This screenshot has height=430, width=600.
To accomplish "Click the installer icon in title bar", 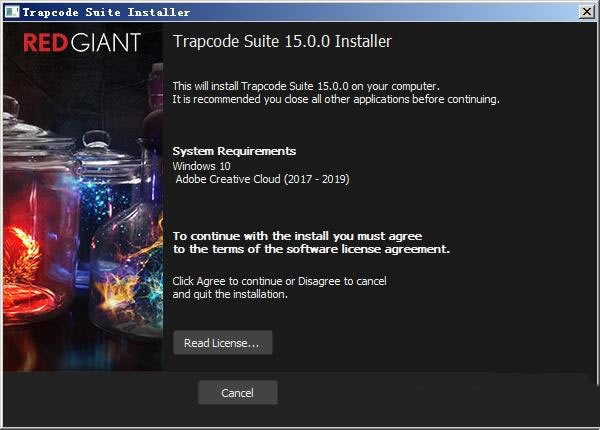I will (x=12, y=12).
